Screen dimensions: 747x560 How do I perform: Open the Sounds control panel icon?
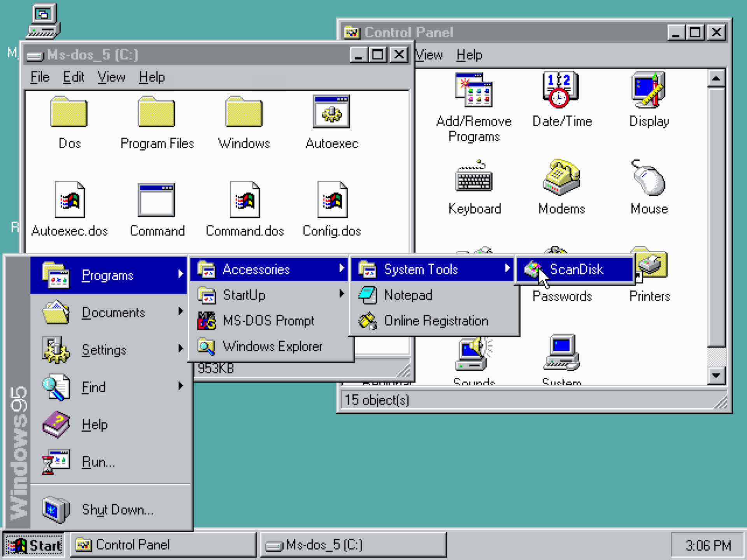pos(474,353)
